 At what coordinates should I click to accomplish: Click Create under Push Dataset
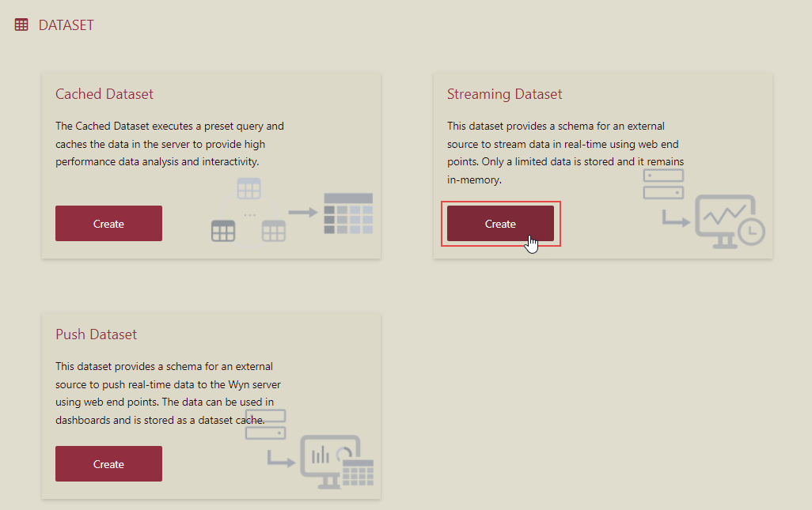click(108, 463)
